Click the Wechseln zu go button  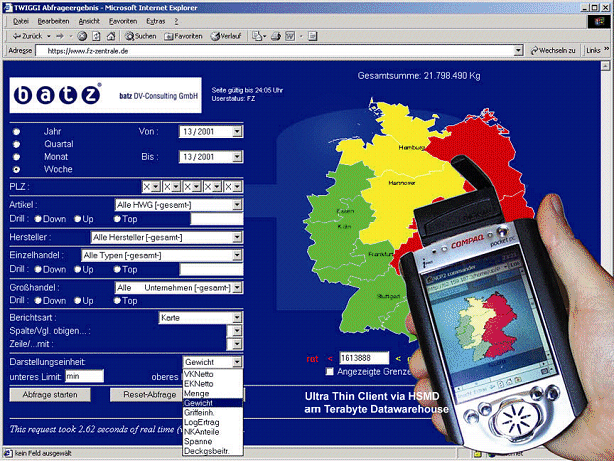coord(567,50)
